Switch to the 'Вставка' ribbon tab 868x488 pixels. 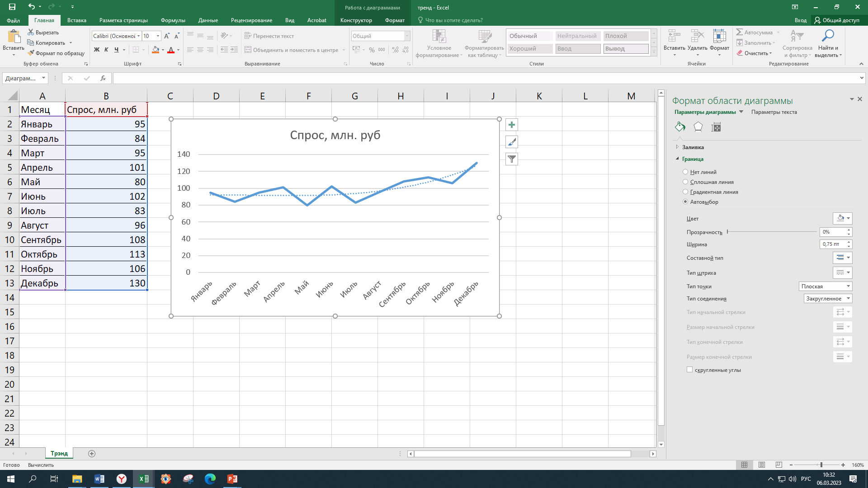click(x=76, y=20)
